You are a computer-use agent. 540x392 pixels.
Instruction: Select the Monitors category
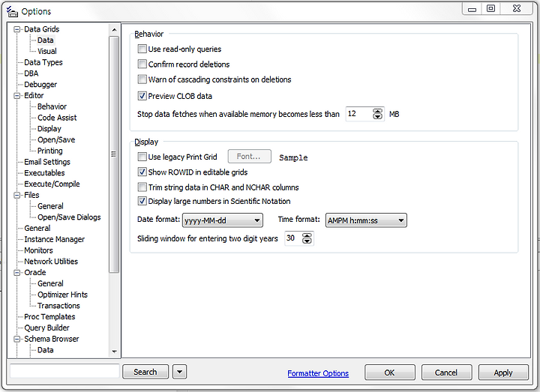38,250
